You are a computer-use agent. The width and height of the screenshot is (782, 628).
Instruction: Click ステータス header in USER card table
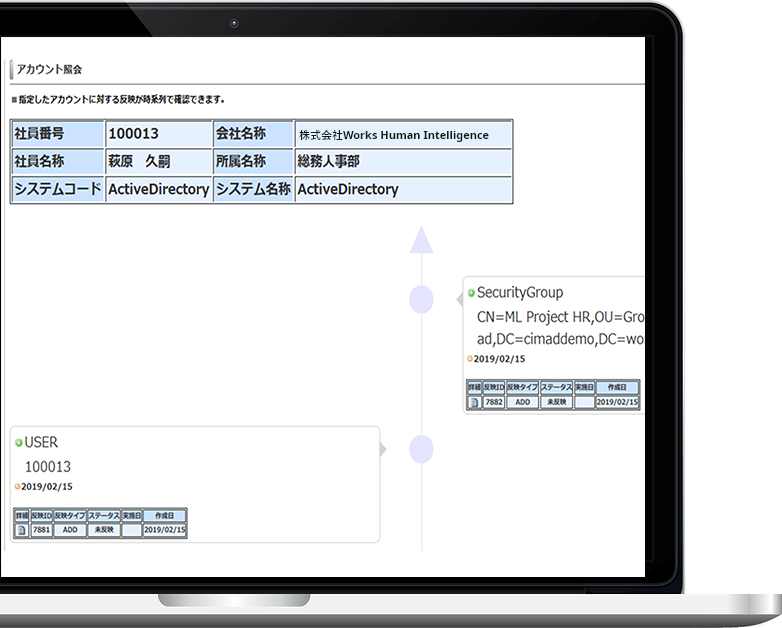[104, 516]
